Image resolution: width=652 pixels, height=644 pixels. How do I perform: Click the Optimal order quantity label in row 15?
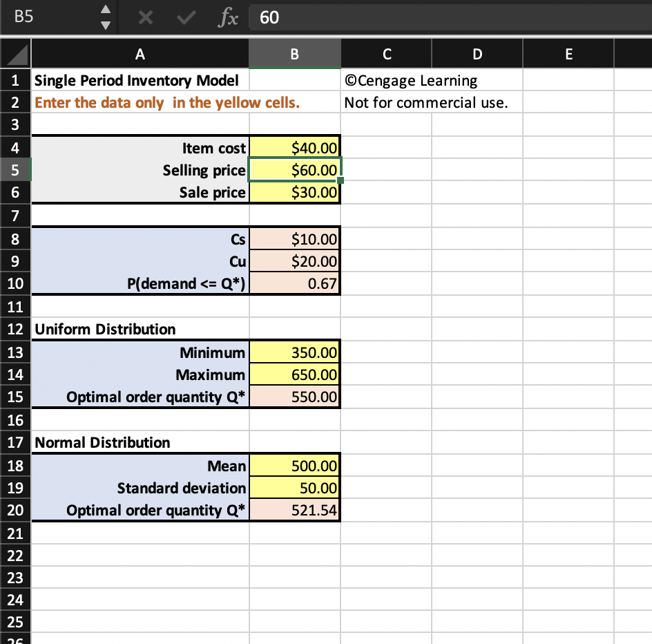[x=140, y=397]
